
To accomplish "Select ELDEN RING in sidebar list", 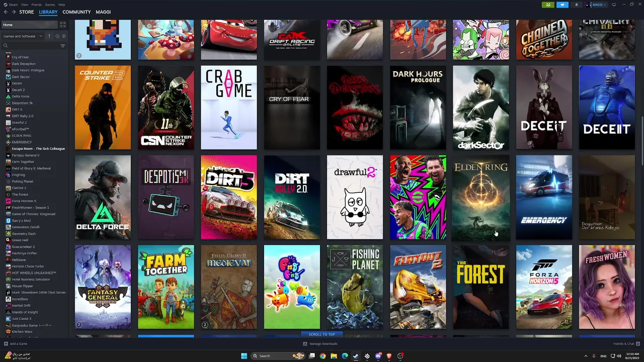I will coord(22,136).
